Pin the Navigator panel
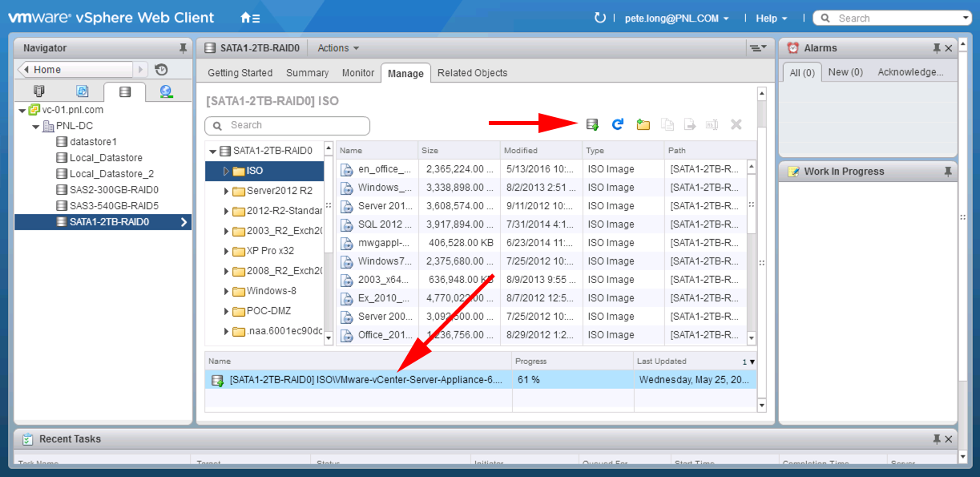This screenshot has width=980, height=477. pos(183,48)
